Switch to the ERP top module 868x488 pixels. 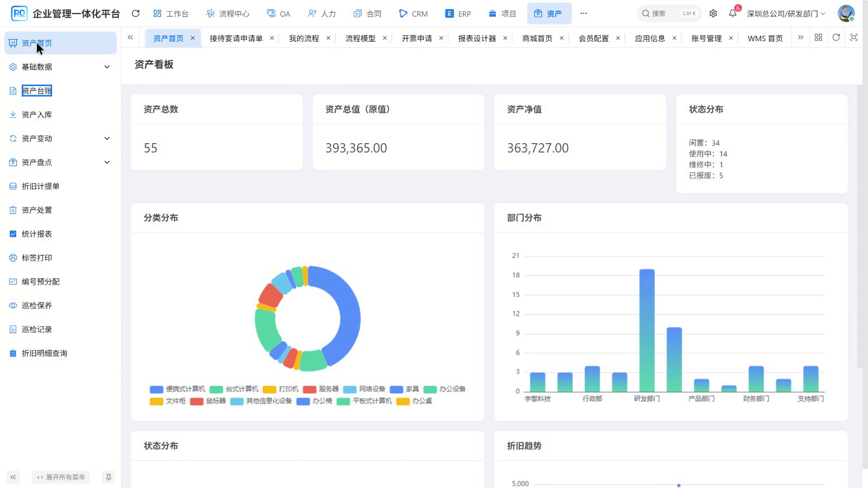(x=458, y=14)
